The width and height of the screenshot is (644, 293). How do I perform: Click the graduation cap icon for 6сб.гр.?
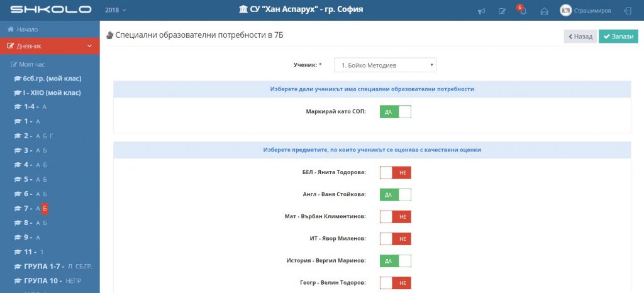(x=17, y=79)
